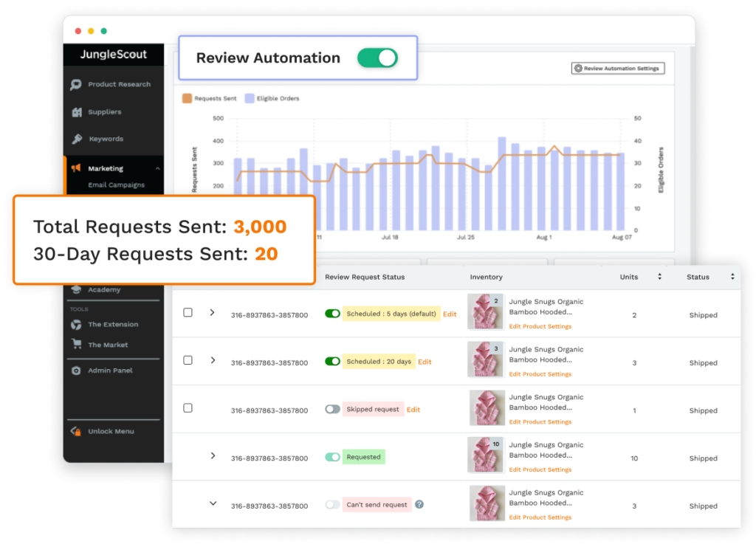756x544 pixels.
Task: Click the Keywords key icon
Action: tap(77, 139)
